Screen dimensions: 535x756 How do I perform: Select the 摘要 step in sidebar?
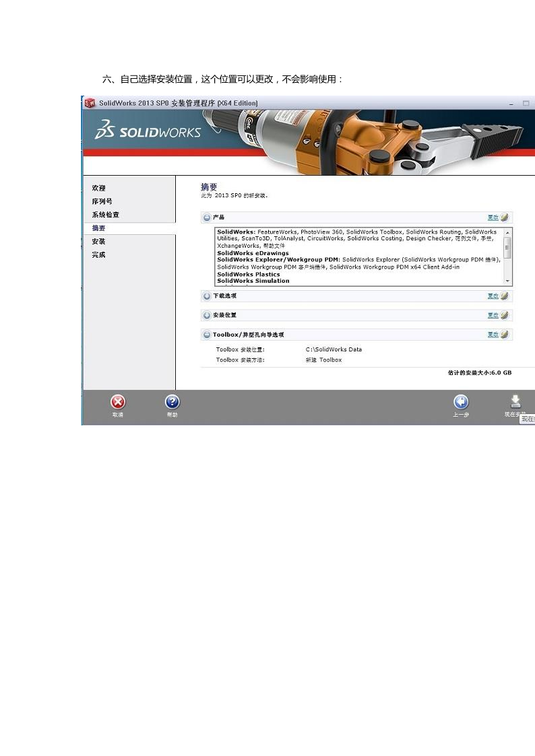pos(98,228)
